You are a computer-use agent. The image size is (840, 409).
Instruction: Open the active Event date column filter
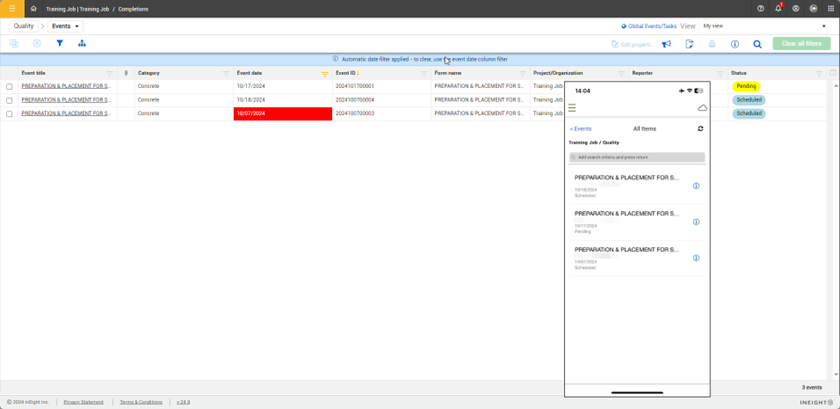[x=324, y=74]
